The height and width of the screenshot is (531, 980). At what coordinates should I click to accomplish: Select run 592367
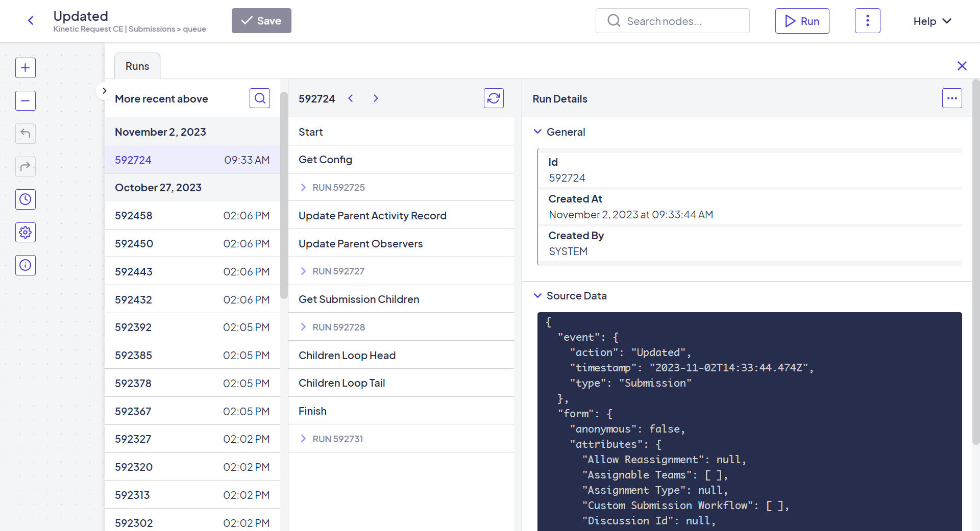192,411
